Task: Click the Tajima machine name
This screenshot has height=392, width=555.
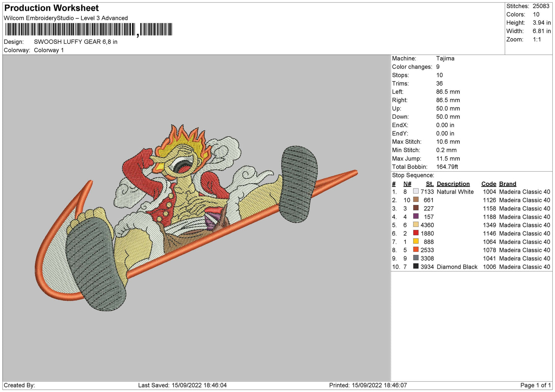Action: (445, 58)
